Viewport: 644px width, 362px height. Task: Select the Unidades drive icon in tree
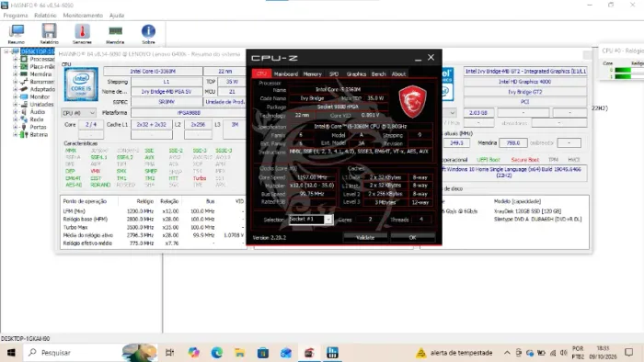24,104
